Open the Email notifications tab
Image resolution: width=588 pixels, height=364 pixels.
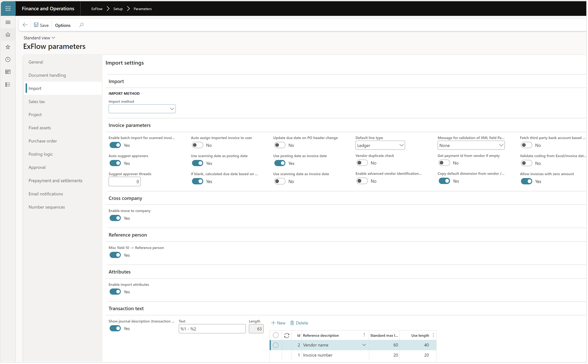46,194
